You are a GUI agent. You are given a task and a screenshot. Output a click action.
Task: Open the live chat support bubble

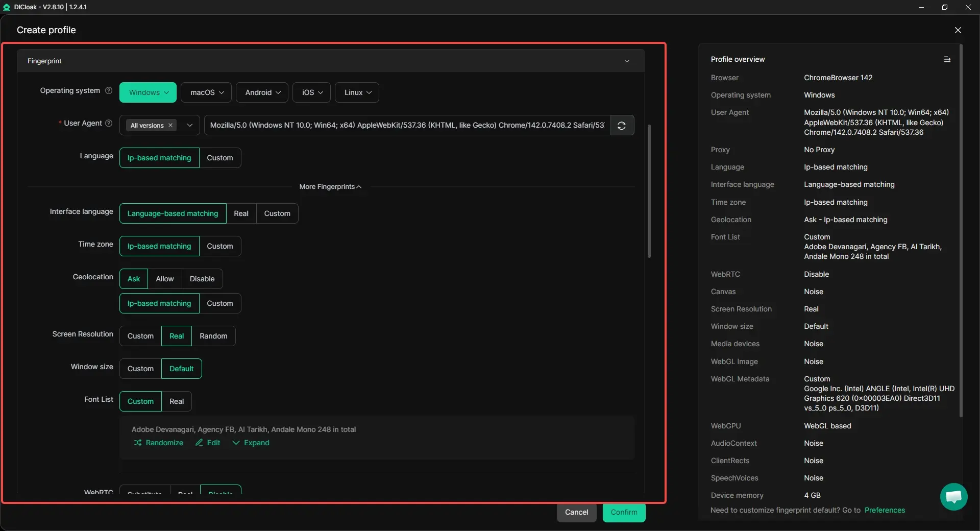[953, 496]
